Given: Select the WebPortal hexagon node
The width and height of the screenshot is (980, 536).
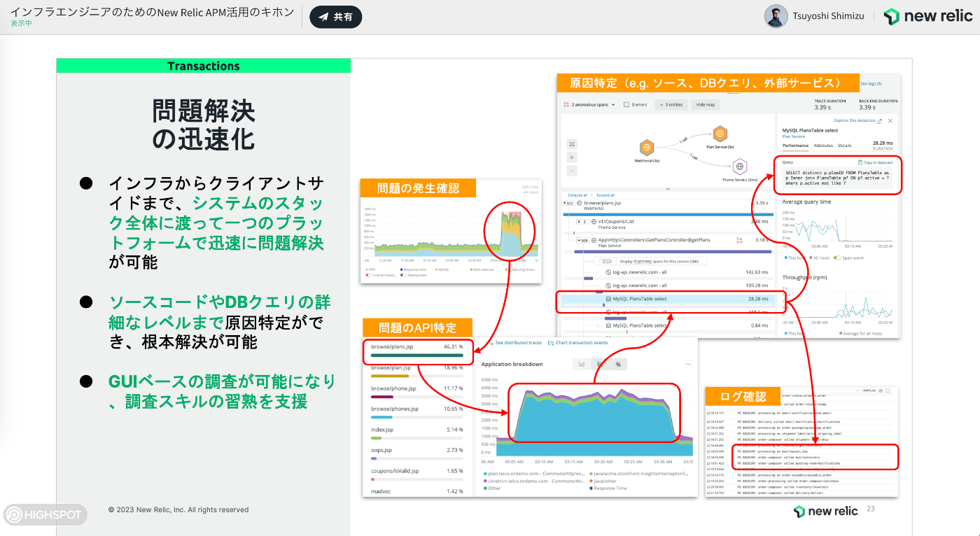Looking at the screenshot, I should 647,148.
